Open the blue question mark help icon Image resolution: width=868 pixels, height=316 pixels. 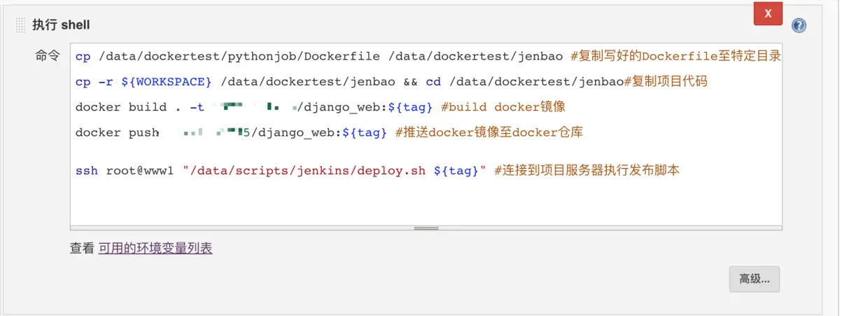pyautogui.click(x=799, y=26)
